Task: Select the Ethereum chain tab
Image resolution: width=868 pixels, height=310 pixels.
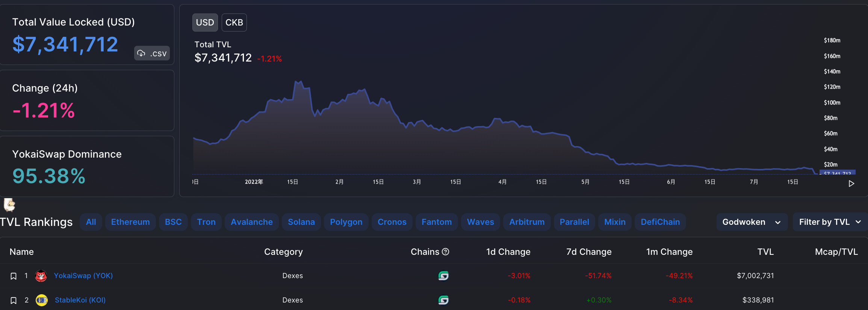Action: coord(130,222)
